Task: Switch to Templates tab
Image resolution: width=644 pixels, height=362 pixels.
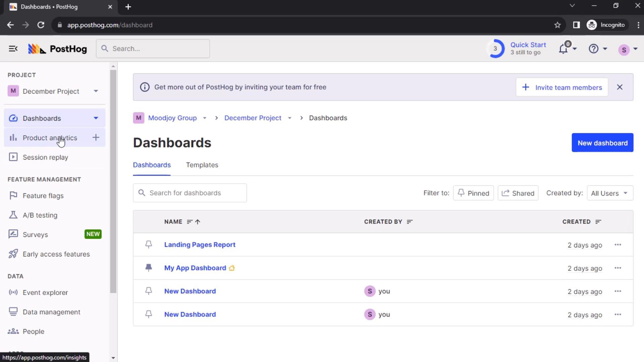Action: 202,165
